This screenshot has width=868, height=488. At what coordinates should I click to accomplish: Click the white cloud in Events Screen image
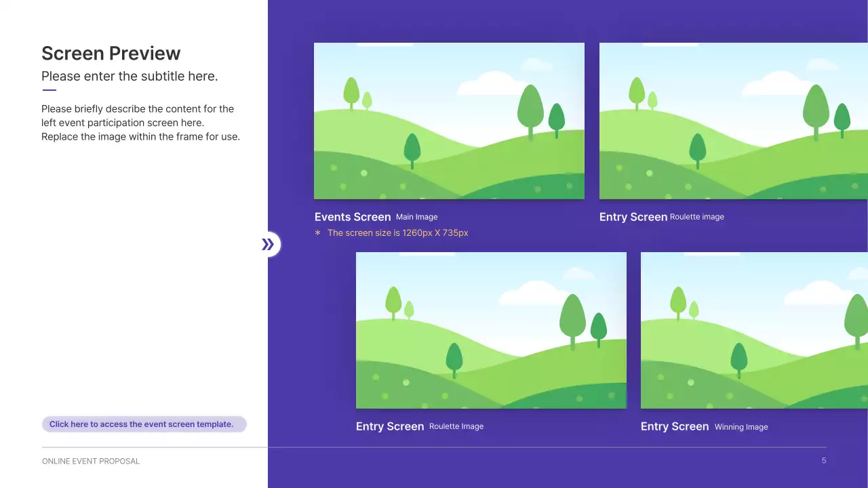click(x=487, y=85)
